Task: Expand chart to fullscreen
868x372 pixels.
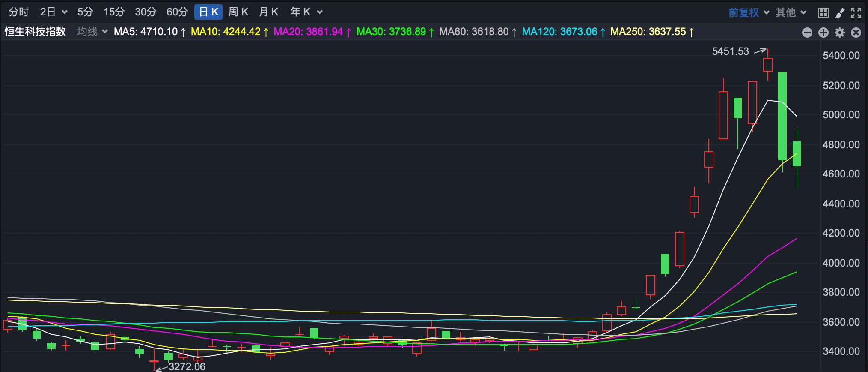Action: click(856, 12)
